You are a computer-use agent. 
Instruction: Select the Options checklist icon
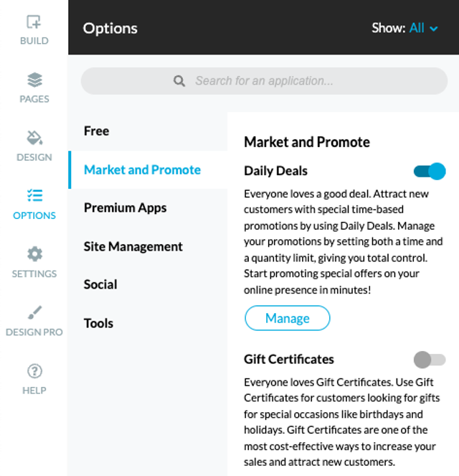[x=34, y=195]
